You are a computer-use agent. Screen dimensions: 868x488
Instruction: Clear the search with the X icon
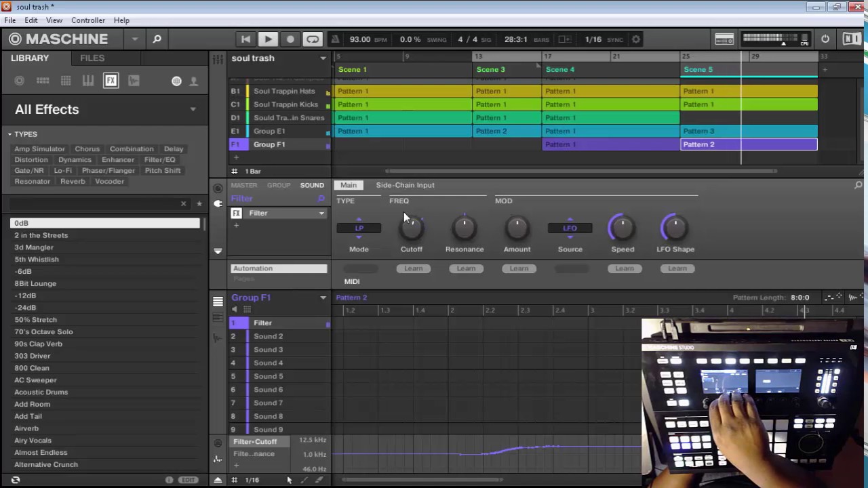[183, 203]
